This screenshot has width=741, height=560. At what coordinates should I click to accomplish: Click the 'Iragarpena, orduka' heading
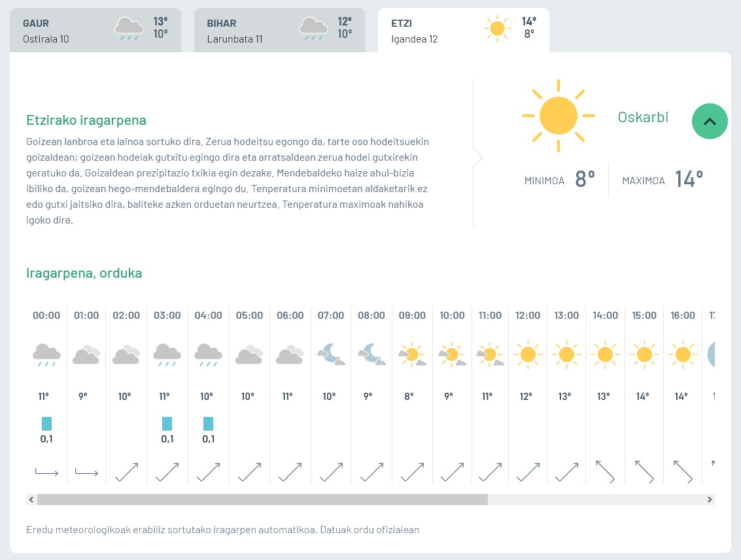(x=84, y=273)
